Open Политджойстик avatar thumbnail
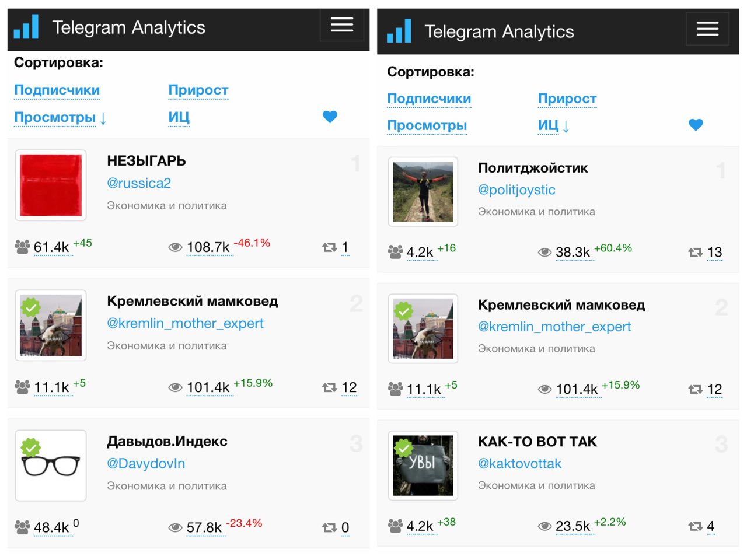Image resolution: width=747 pixels, height=560 pixels. pyautogui.click(x=423, y=192)
